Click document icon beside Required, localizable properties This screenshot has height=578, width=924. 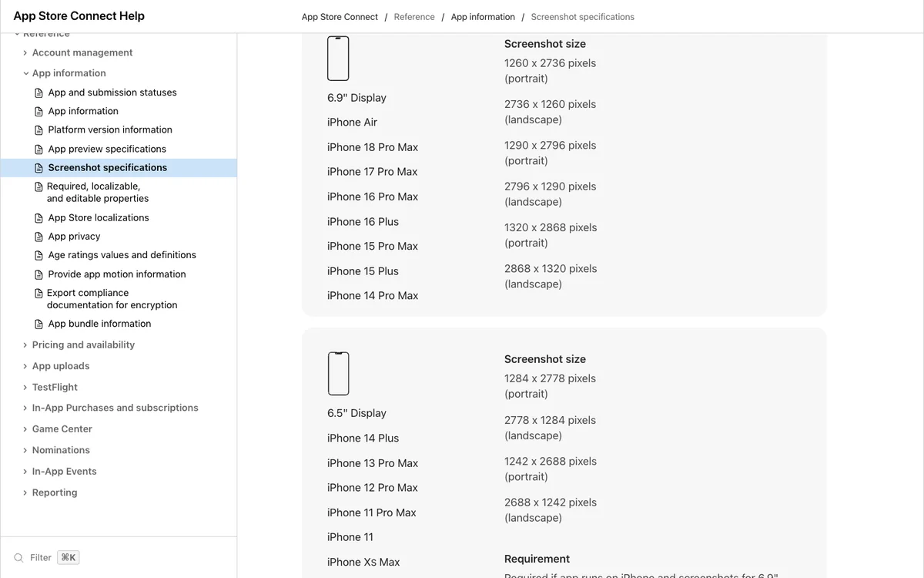(x=39, y=187)
